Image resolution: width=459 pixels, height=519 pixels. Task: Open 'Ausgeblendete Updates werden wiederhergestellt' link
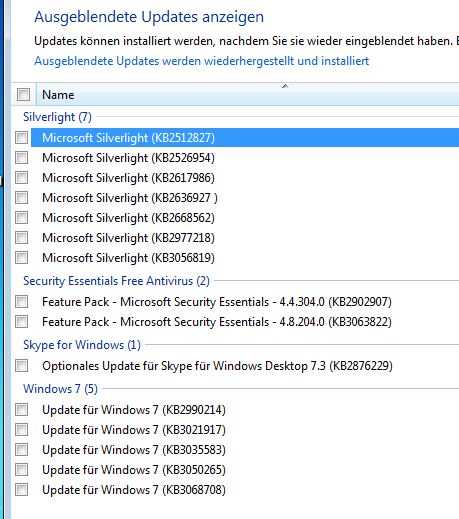click(x=201, y=61)
